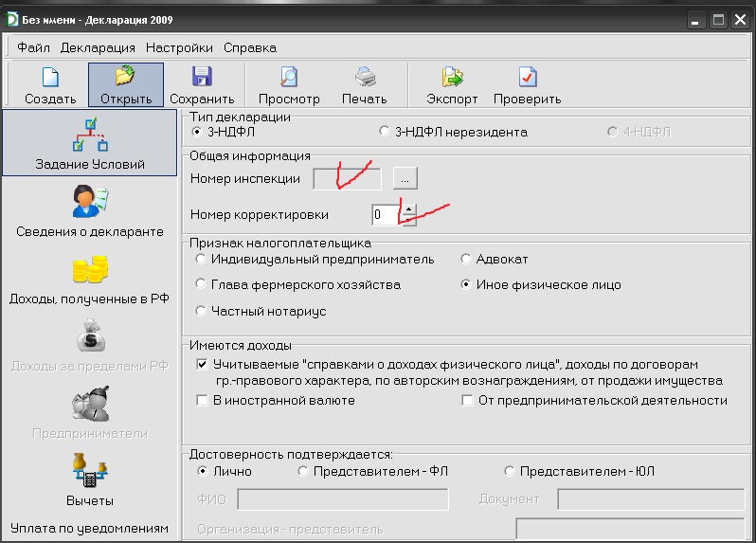Click the Печать printer icon
The width and height of the screenshot is (756, 543).
coord(365,79)
